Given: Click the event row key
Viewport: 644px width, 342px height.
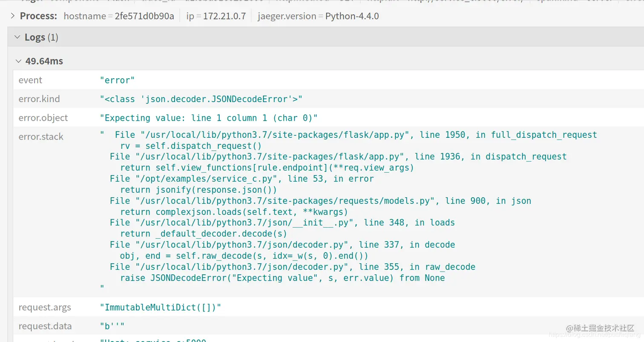Looking at the screenshot, I should [30, 80].
